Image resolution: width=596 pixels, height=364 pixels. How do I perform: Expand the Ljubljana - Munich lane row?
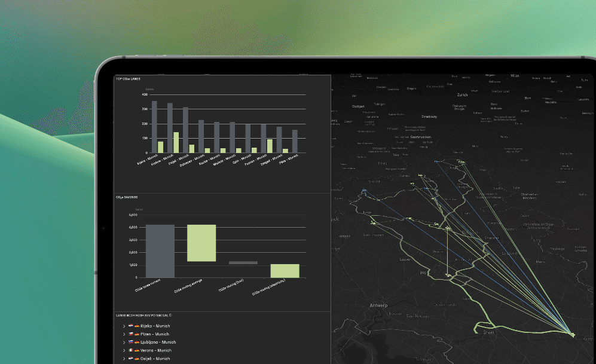(124, 342)
